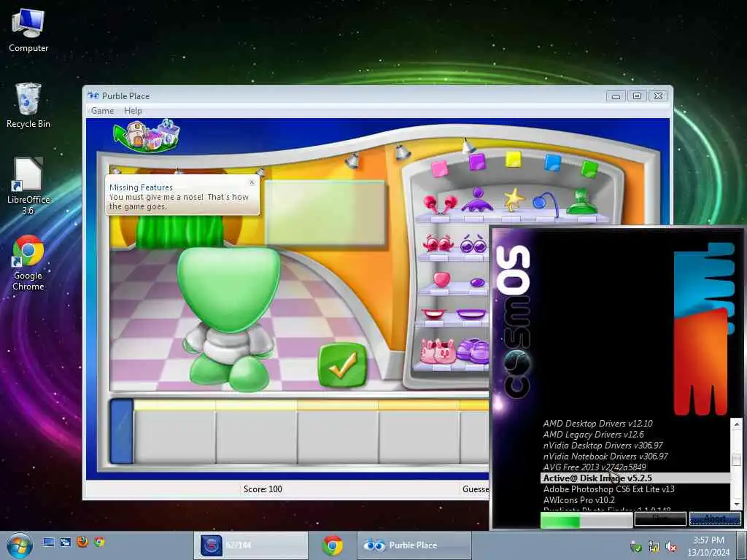Image resolution: width=747 pixels, height=560 pixels.
Task: Select the green color cube
Action: click(x=589, y=168)
